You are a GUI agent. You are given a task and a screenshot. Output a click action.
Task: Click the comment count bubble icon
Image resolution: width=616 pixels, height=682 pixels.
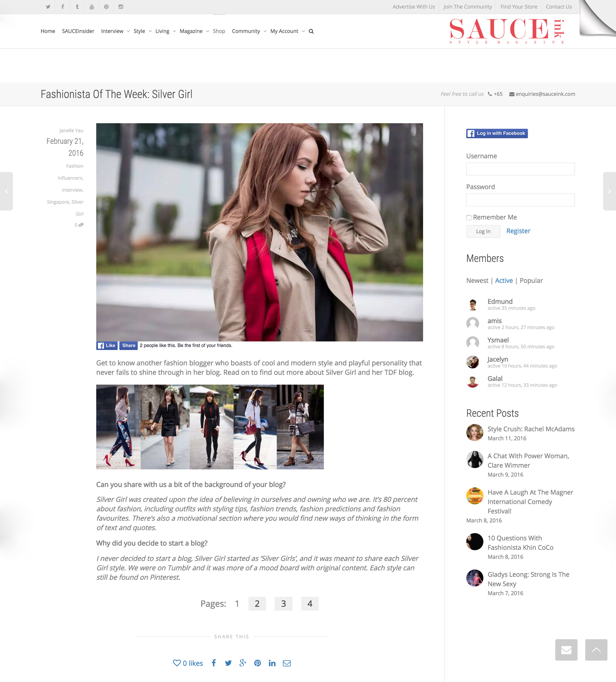point(81,225)
